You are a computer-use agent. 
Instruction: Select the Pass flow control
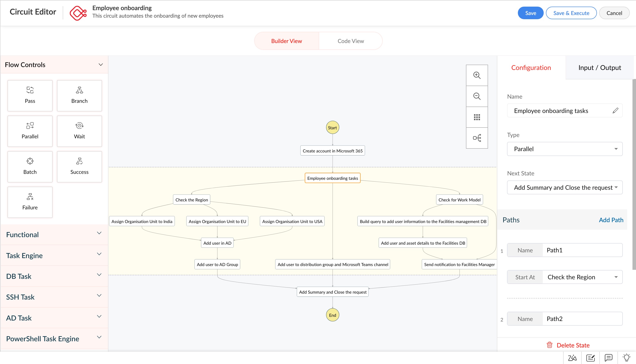(x=30, y=96)
